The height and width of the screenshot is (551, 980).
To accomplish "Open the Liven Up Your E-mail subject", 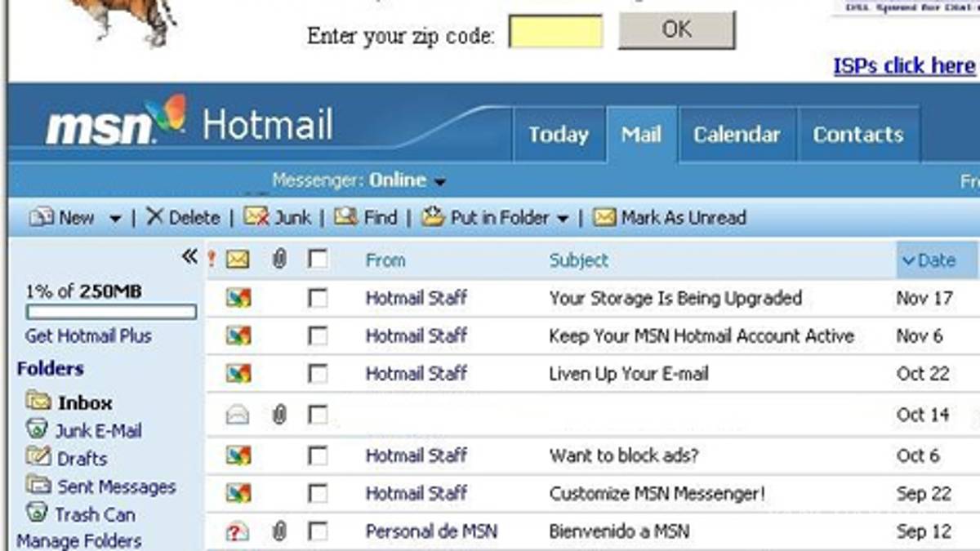I will click(x=629, y=374).
